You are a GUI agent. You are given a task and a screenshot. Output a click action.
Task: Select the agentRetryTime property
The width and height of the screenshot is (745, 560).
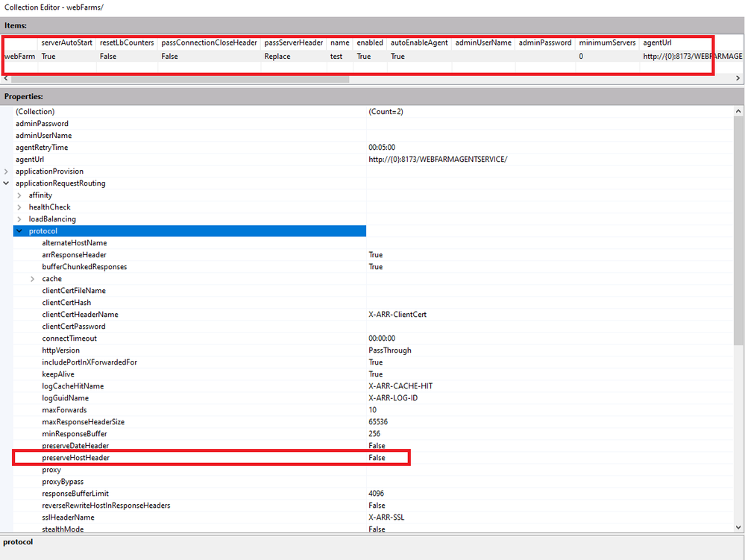pos(42,147)
